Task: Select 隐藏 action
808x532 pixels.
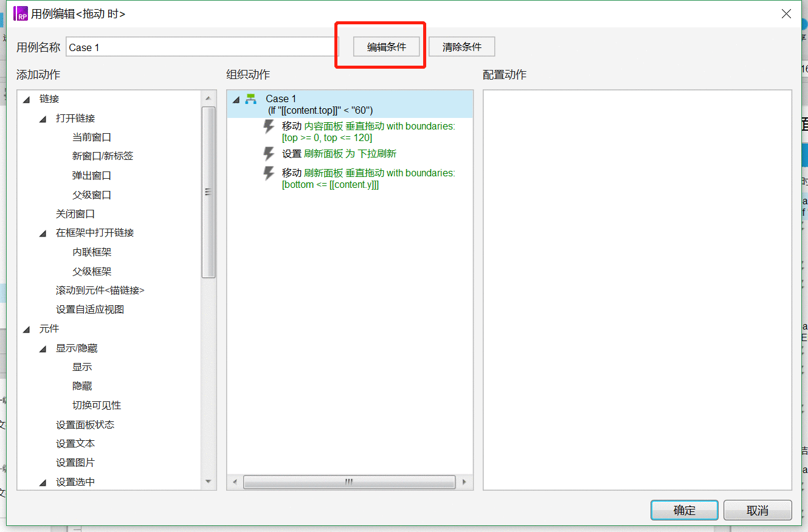Action: point(82,386)
